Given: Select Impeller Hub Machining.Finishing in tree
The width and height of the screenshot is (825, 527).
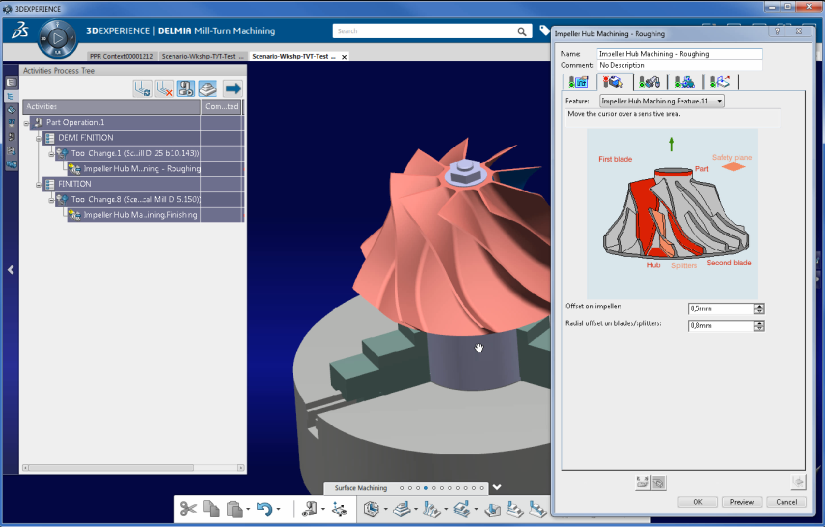Looking at the screenshot, I should pyautogui.click(x=140, y=215).
